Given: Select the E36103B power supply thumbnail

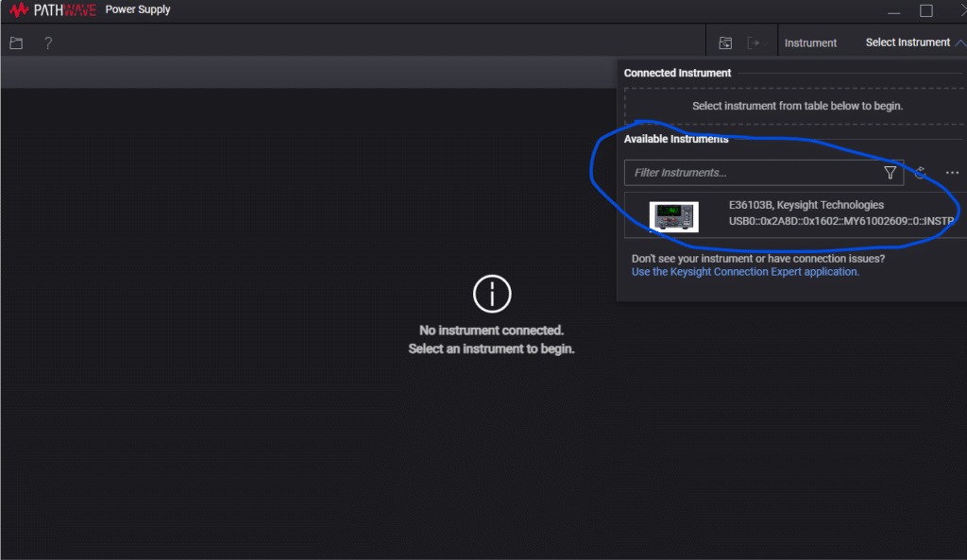Looking at the screenshot, I should [674, 216].
